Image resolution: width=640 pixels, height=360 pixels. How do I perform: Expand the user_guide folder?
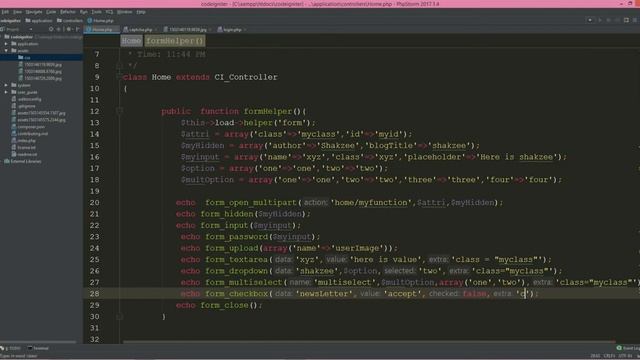[6, 92]
